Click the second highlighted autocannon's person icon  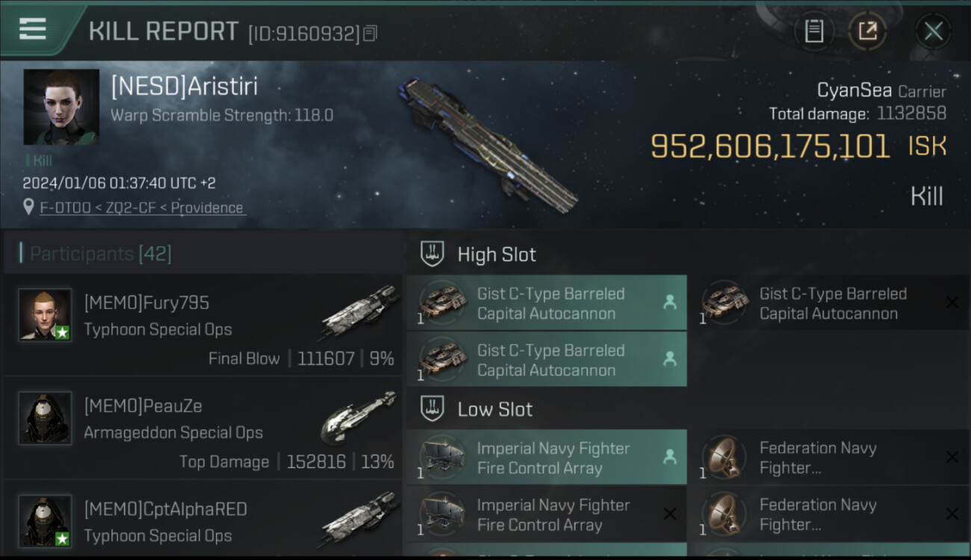pyautogui.click(x=670, y=359)
